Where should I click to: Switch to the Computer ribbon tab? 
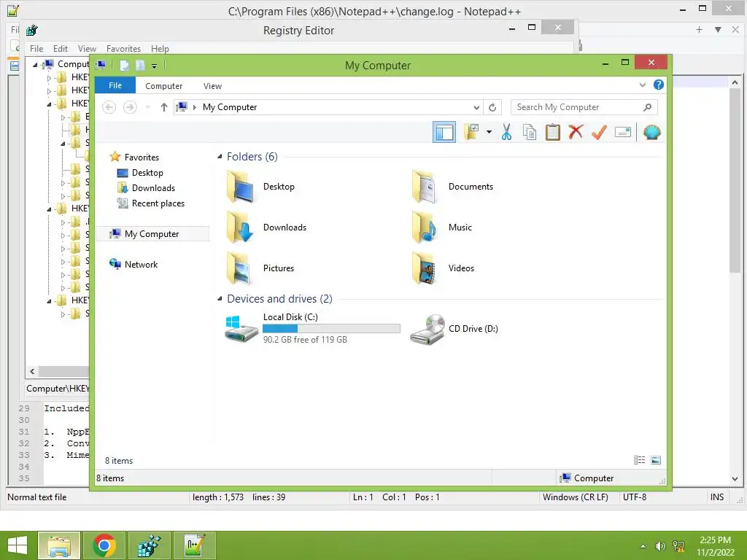[163, 86]
